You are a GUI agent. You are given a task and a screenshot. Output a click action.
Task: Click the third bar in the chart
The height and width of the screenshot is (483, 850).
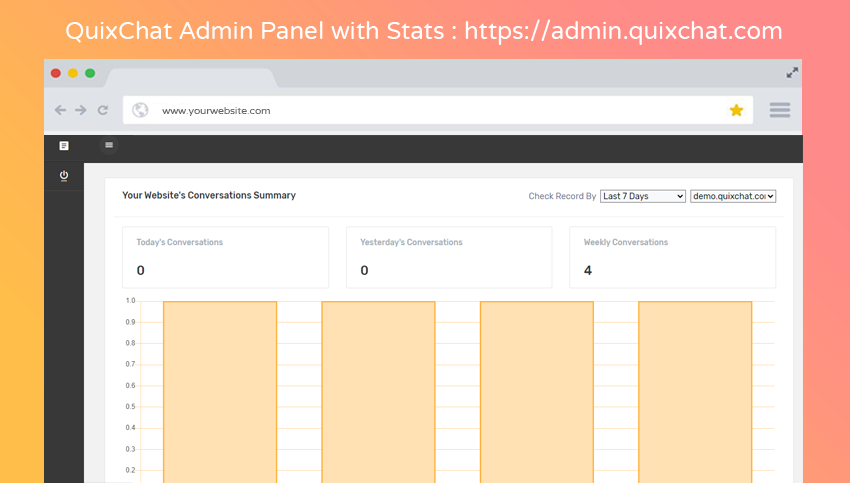(537, 392)
